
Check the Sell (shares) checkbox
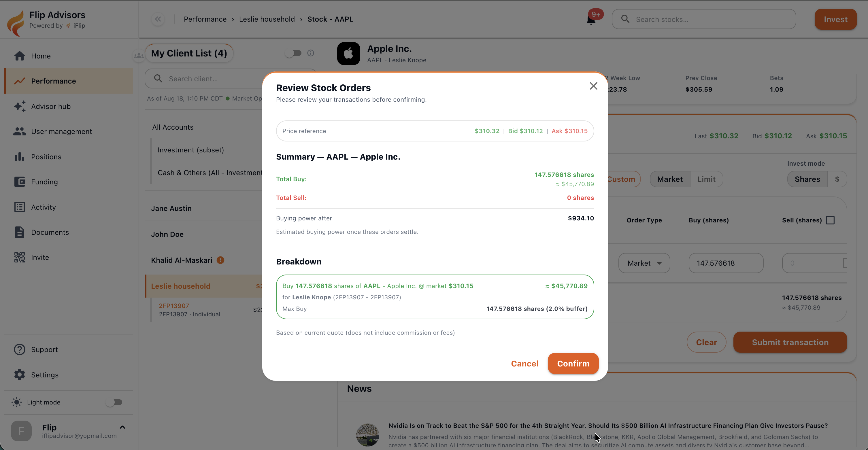(830, 220)
